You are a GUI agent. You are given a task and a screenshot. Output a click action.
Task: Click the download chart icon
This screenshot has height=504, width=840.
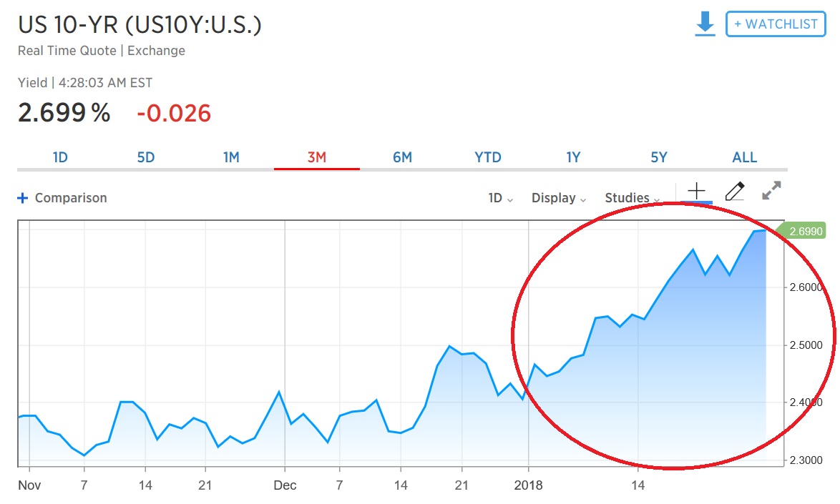pyautogui.click(x=705, y=23)
